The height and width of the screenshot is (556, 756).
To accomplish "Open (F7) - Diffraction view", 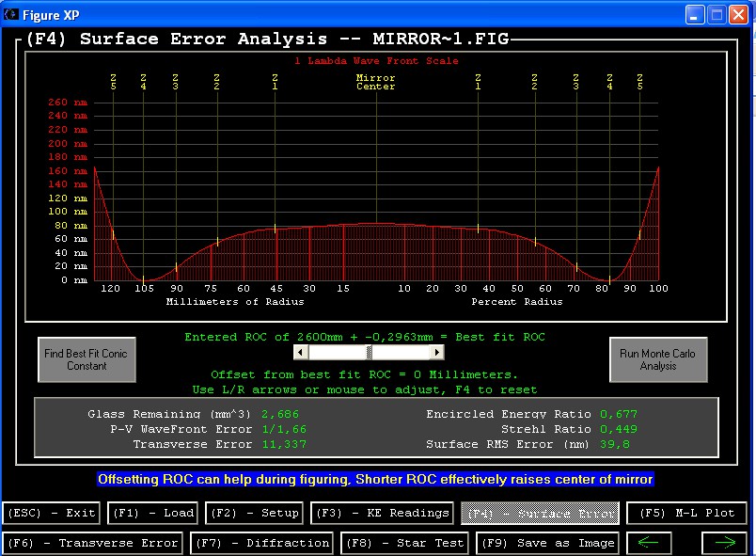I will coord(261,544).
